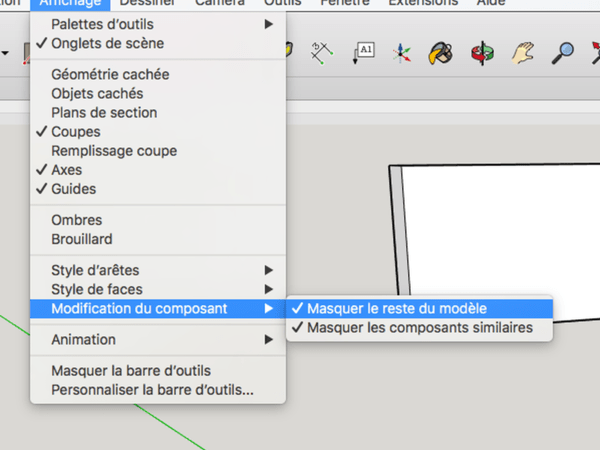The width and height of the screenshot is (600, 450).
Task: Choose the Zoom magnifier tool
Action: click(564, 51)
